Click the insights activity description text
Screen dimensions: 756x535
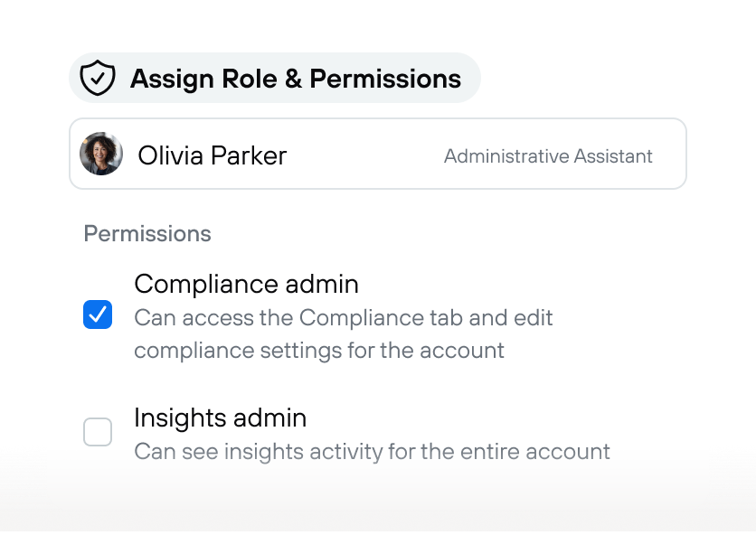pos(373,452)
